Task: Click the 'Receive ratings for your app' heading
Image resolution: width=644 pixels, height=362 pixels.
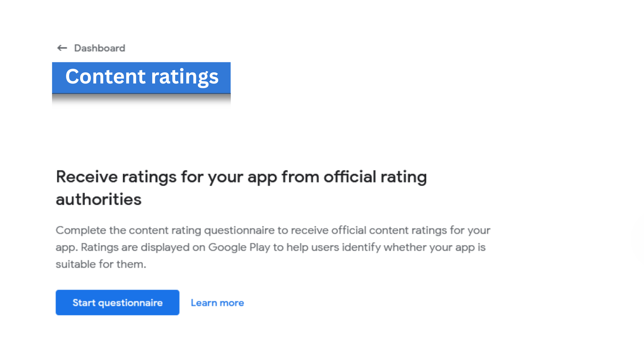Action: click(x=241, y=188)
